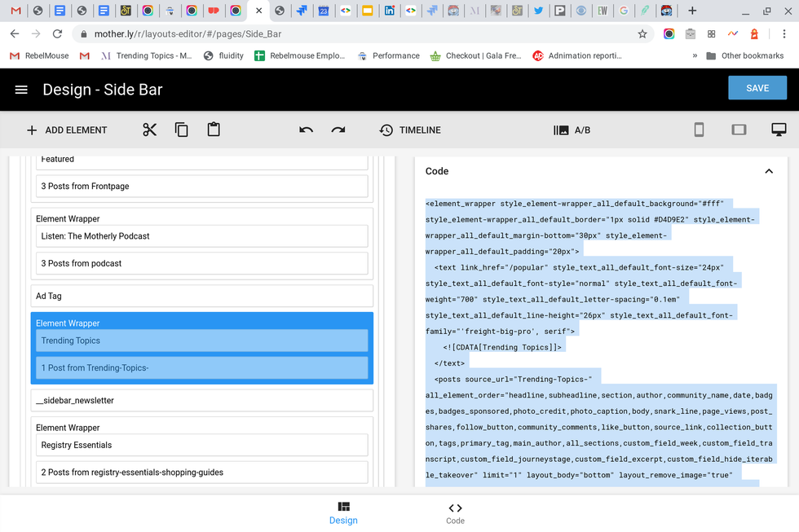Click ADD ELEMENT button
This screenshot has width=799, height=532.
coord(67,130)
